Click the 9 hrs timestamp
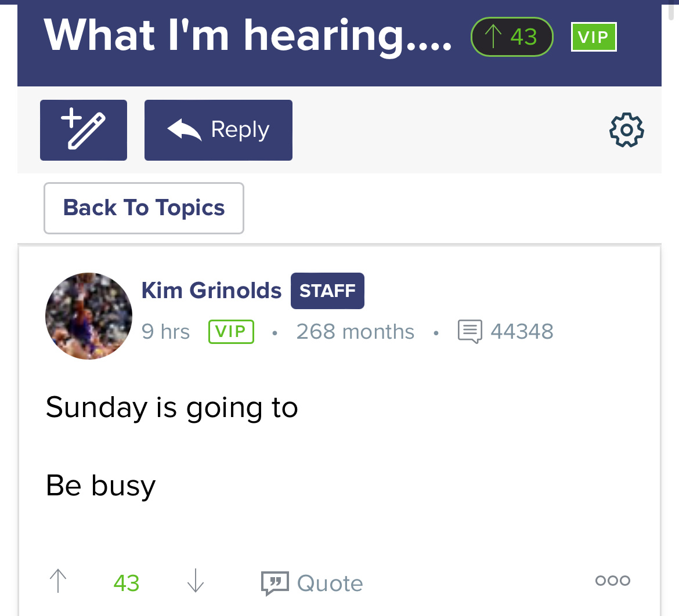 point(165,332)
